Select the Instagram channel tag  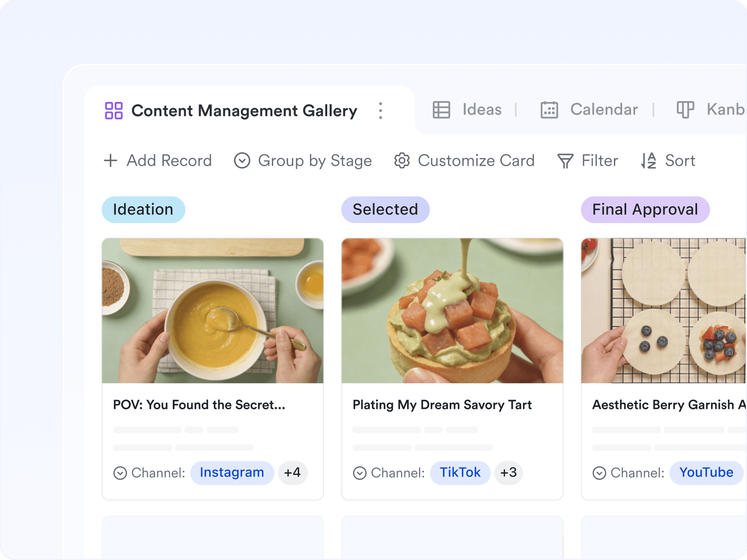[x=232, y=473]
